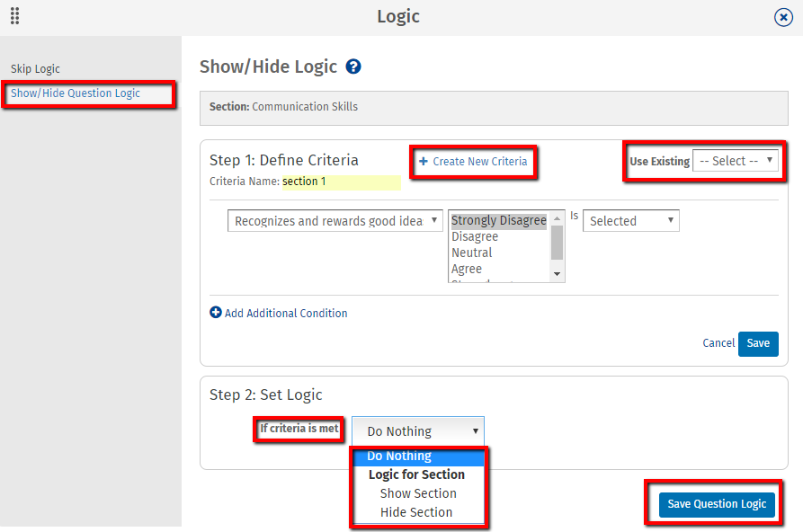Choose Hide Section from logic menu
This screenshot has height=532, width=803.
[416, 512]
